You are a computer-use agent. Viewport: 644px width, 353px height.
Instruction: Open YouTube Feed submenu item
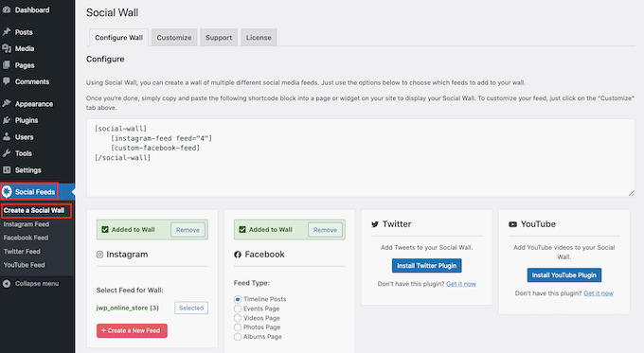pyautogui.click(x=25, y=265)
